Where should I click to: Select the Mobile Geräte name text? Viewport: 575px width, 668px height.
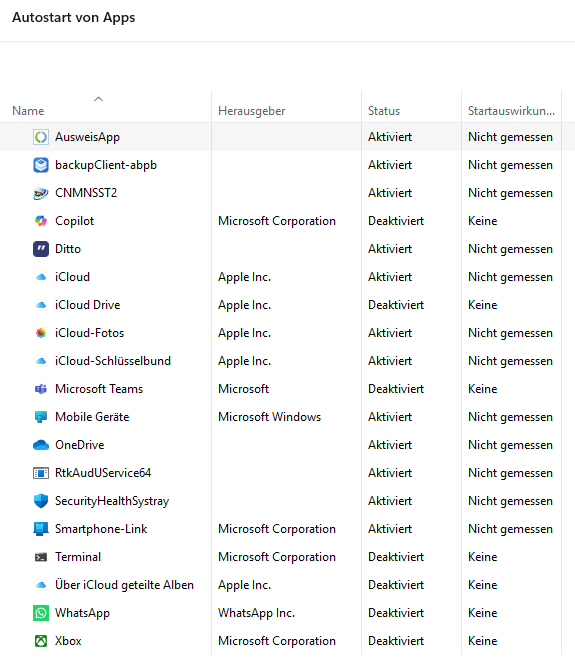pos(92,417)
